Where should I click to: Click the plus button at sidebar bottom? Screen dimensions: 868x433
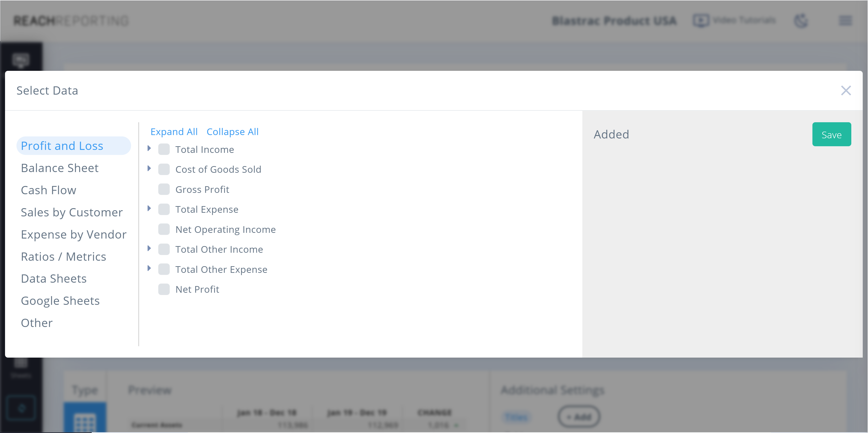(21, 408)
